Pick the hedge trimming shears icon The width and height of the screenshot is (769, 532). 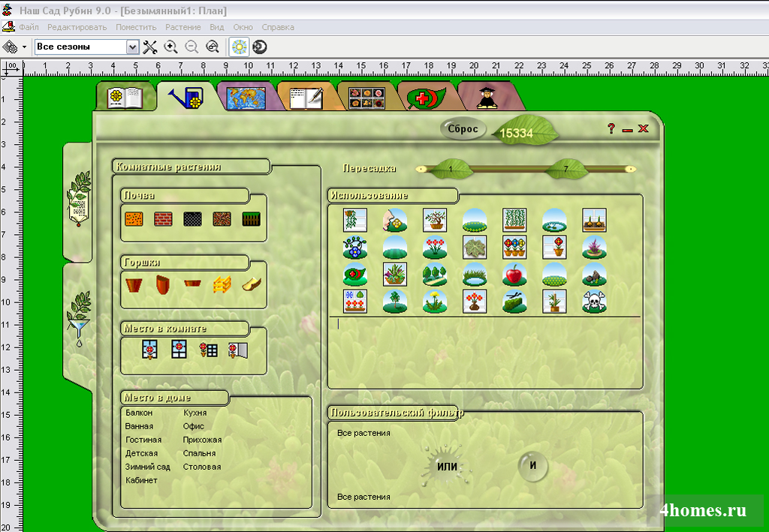[514, 302]
